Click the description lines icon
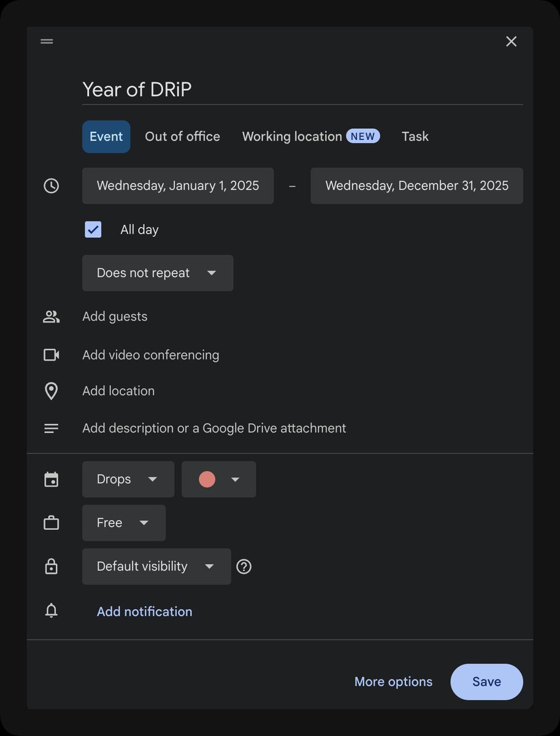 [52, 429]
